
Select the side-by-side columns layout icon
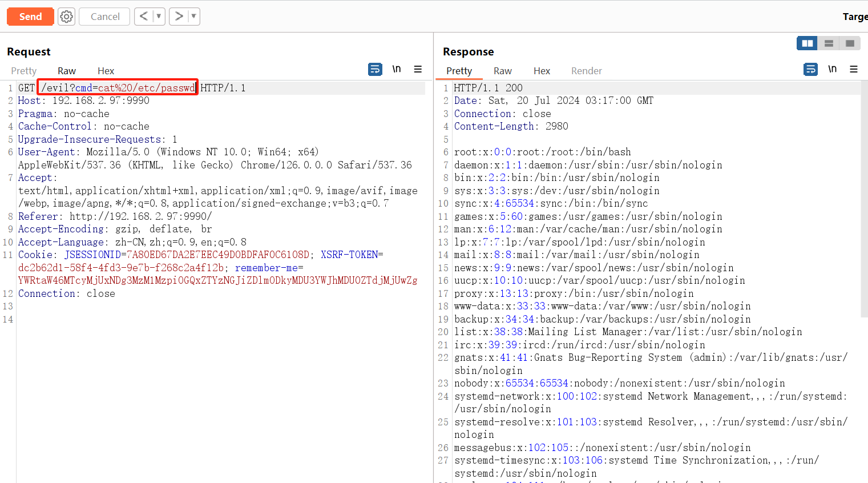(x=806, y=43)
